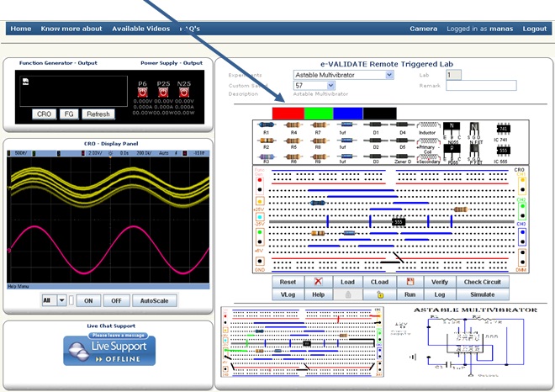Choose the red wire color swatch
555x392 pixels.
(x=288, y=112)
